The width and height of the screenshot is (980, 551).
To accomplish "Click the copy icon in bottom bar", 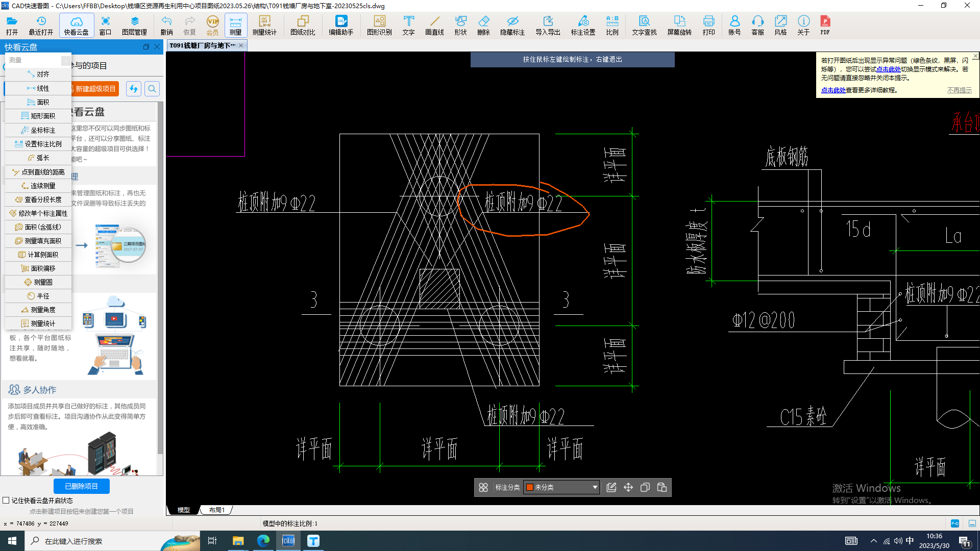I will pos(645,487).
